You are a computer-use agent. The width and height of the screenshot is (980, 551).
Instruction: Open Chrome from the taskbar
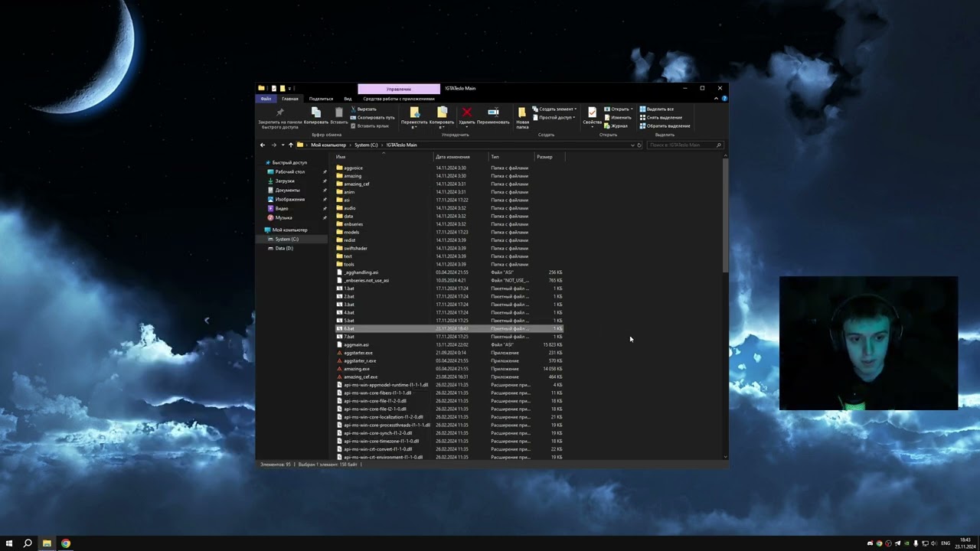tap(66, 543)
